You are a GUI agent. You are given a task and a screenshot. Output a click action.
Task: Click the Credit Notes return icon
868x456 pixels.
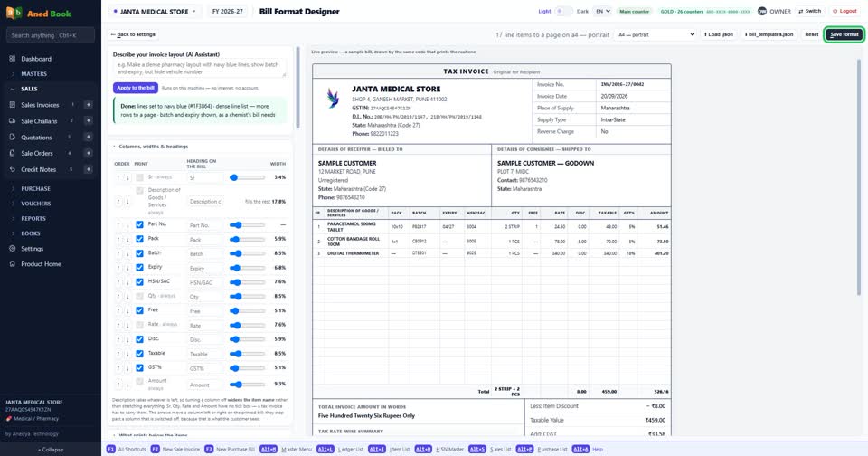click(12, 169)
